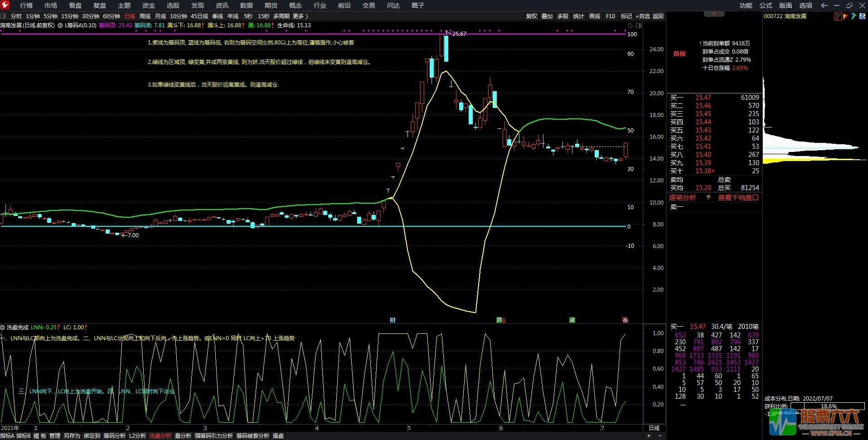Switch to 60分钟 period

pos(112,16)
